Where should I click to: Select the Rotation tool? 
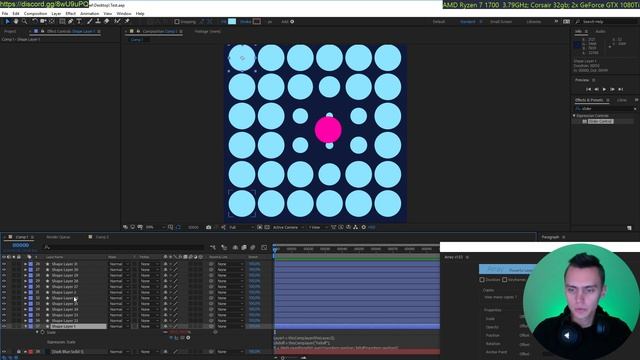(34, 22)
